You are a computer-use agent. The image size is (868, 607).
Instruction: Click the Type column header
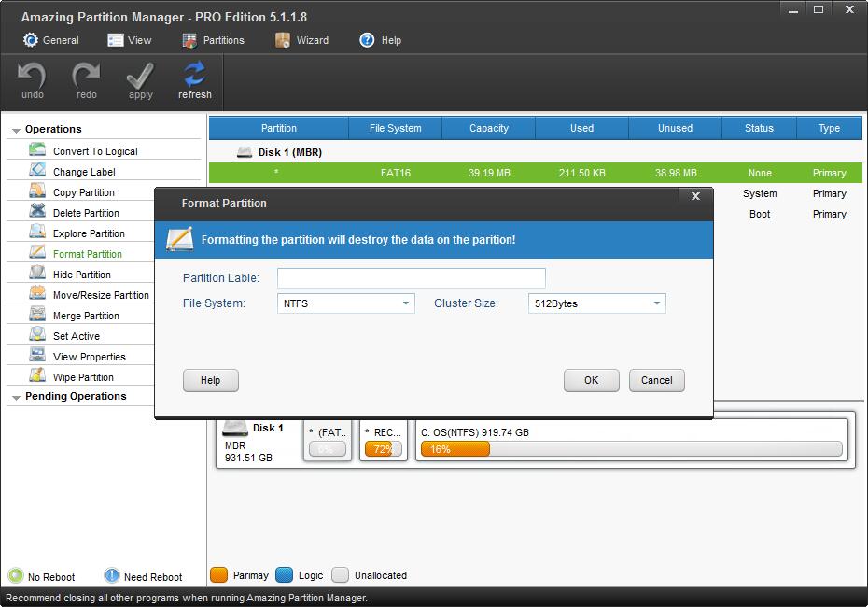tap(829, 128)
